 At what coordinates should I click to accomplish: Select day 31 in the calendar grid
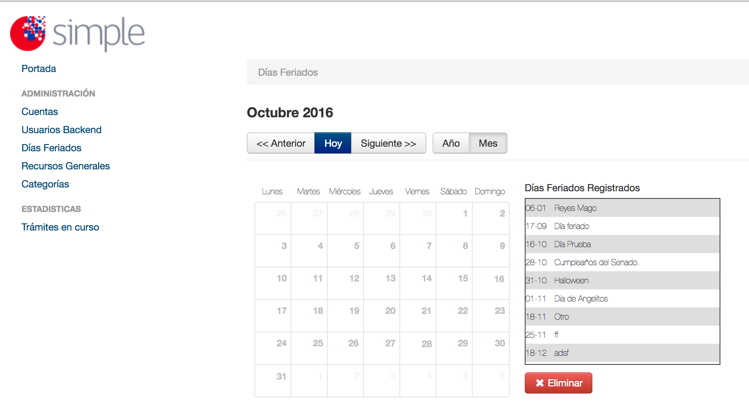tap(273, 381)
